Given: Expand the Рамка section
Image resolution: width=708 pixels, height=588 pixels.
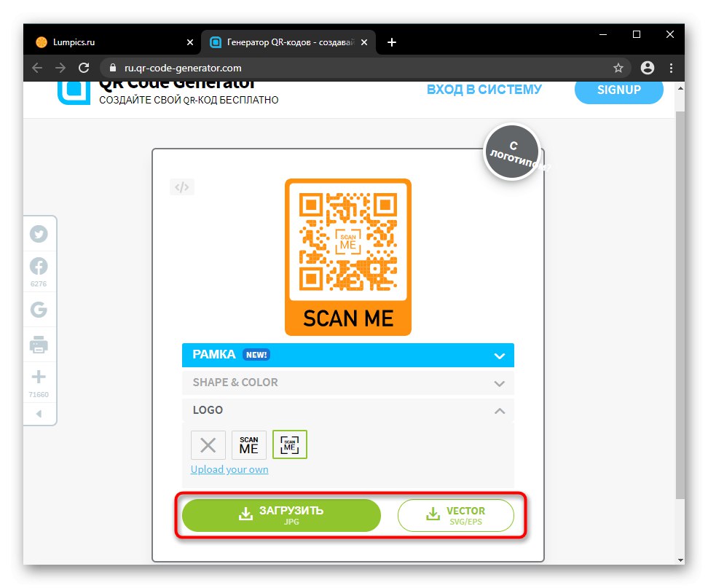Looking at the screenshot, I should [x=347, y=355].
